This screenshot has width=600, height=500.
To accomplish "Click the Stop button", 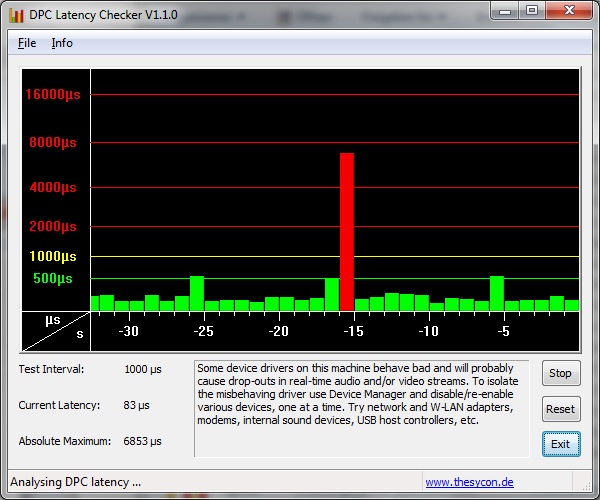I will click(561, 373).
